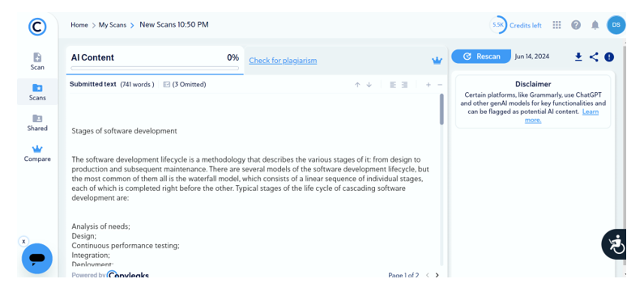Screen dimensions: 644x296
Task: Click the Stages of software development heading
Action: (125, 131)
